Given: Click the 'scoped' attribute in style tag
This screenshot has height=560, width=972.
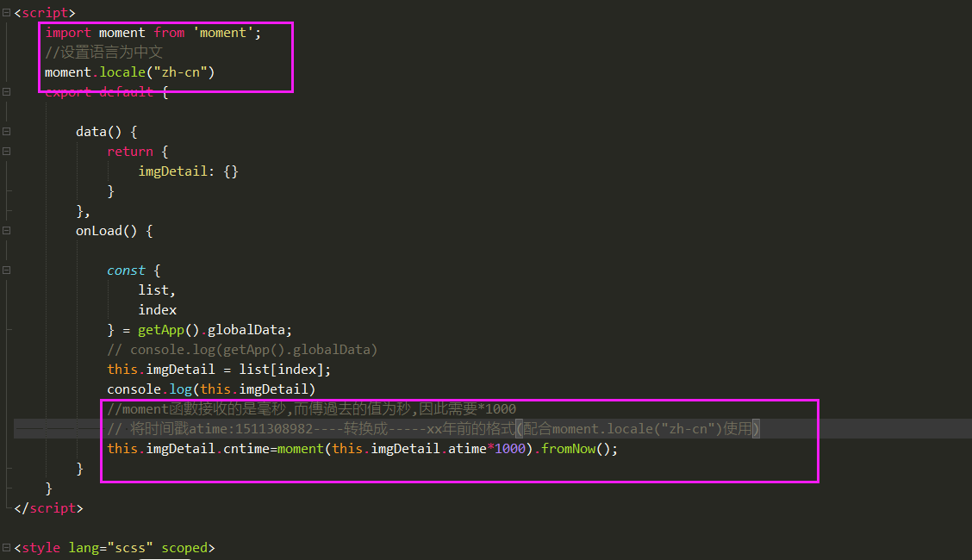Looking at the screenshot, I should (184, 548).
